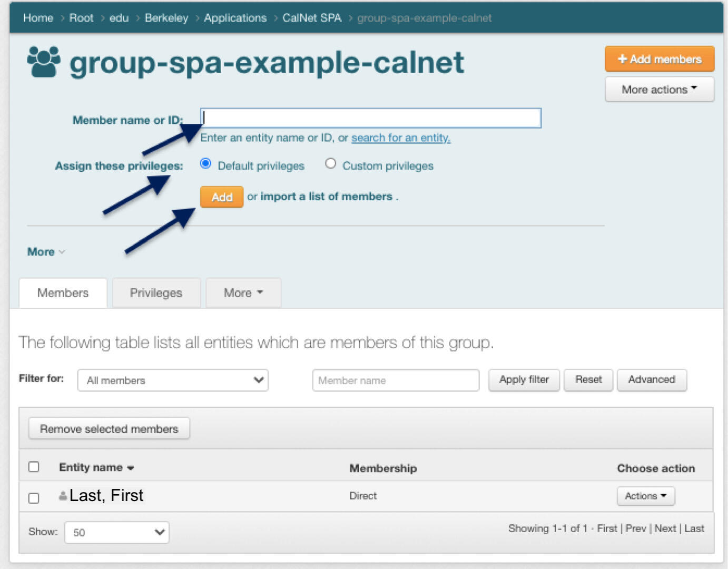Click the search for an entity link
Screen dimensions: 728x569
[x=401, y=138]
